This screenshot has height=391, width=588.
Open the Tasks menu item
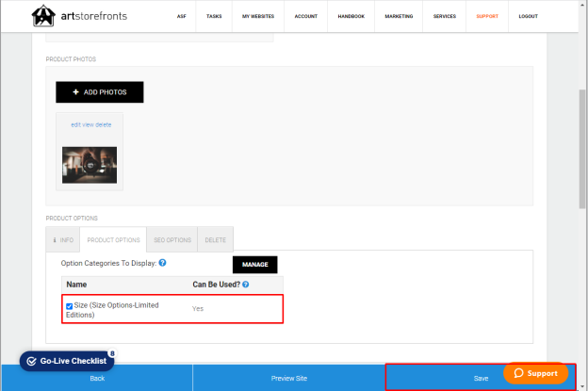(x=214, y=16)
